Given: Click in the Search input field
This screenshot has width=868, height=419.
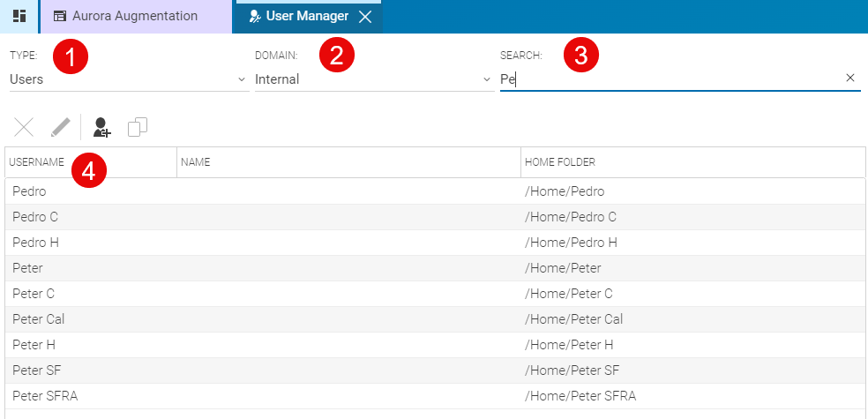Looking at the screenshot, I should point(670,79).
